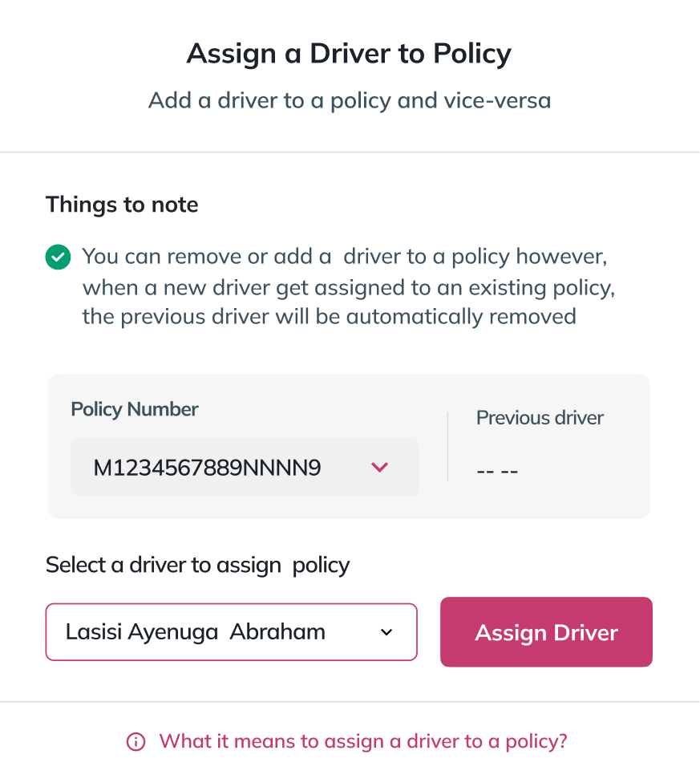700x783 pixels.
Task: Click the green checkmark icon beside the note
Action: 58,258
